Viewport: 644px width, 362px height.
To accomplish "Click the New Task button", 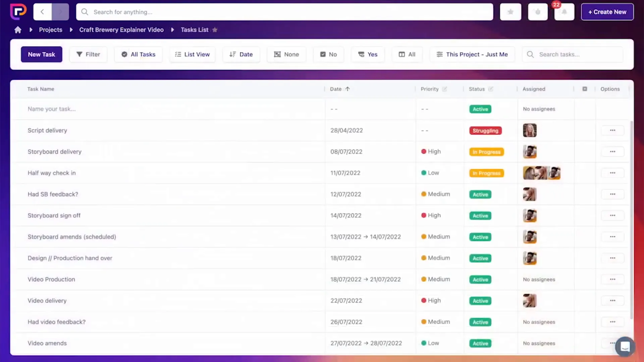I will pos(41,54).
